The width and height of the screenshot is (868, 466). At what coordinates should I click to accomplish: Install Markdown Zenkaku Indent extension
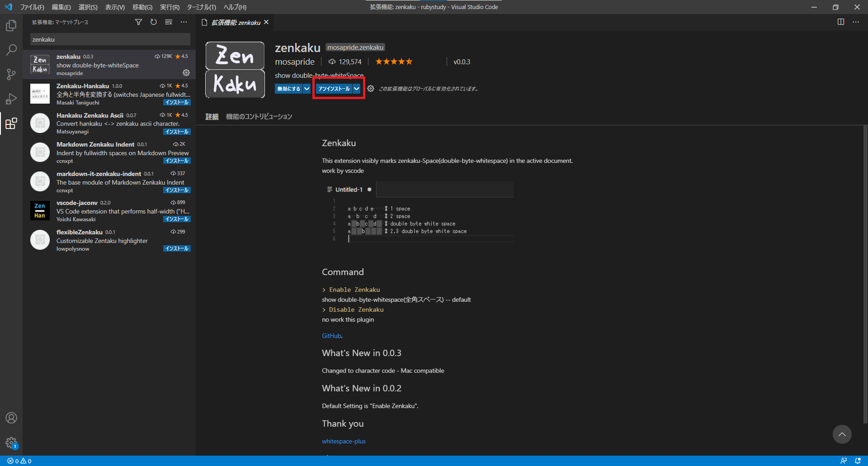pyautogui.click(x=177, y=161)
